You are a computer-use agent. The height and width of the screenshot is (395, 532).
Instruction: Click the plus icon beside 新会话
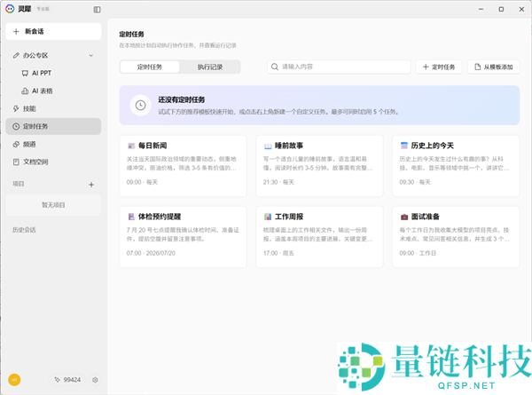tap(16, 32)
